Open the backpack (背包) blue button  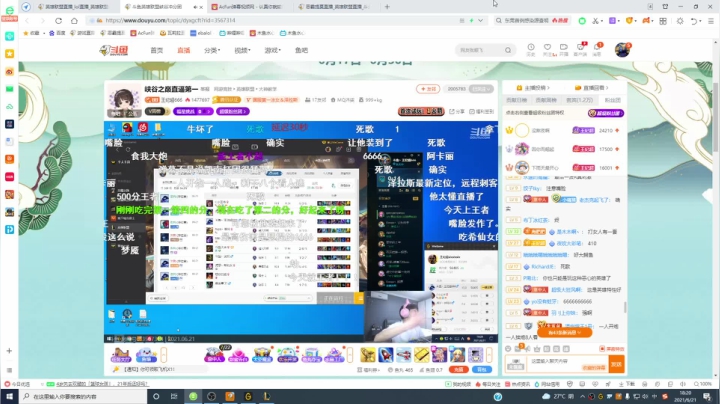point(482,370)
